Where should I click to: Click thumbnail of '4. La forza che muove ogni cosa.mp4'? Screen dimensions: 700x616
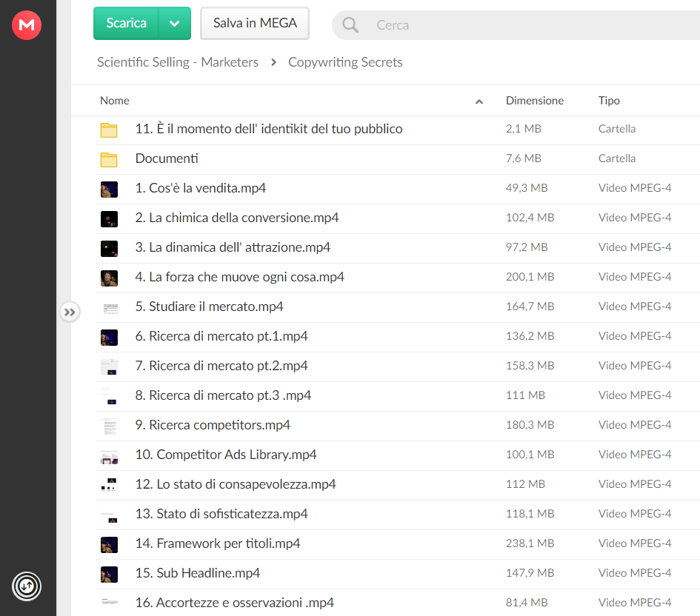click(109, 278)
